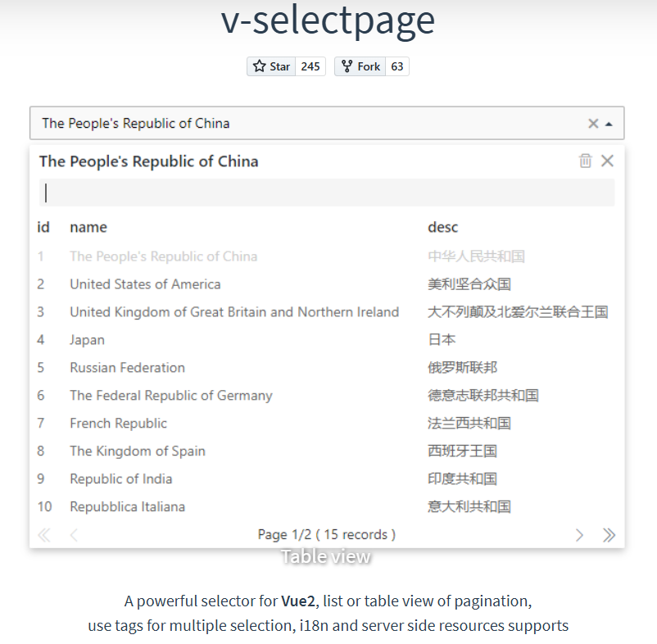Click the X icon to close the dropdown panel
The height and width of the screenshot is (644, 657).
[x=608, y=161]
